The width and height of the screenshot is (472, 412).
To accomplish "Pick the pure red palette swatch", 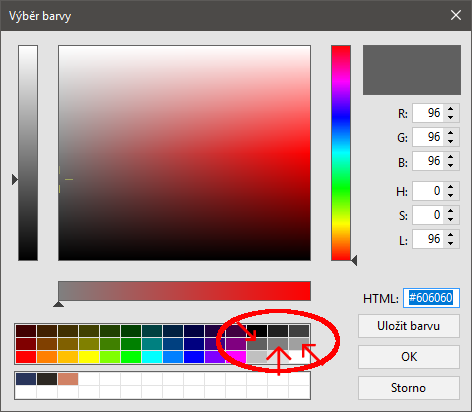I will (26, 357).
